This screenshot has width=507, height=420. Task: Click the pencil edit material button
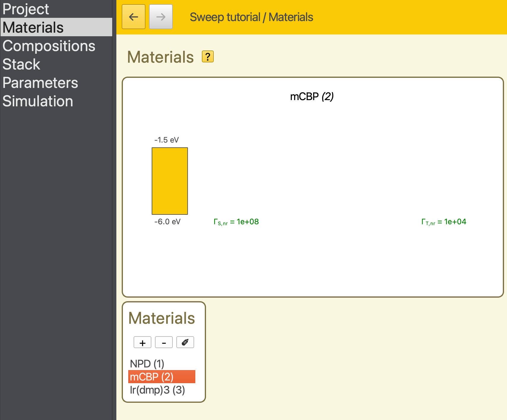tap(185, 342)
